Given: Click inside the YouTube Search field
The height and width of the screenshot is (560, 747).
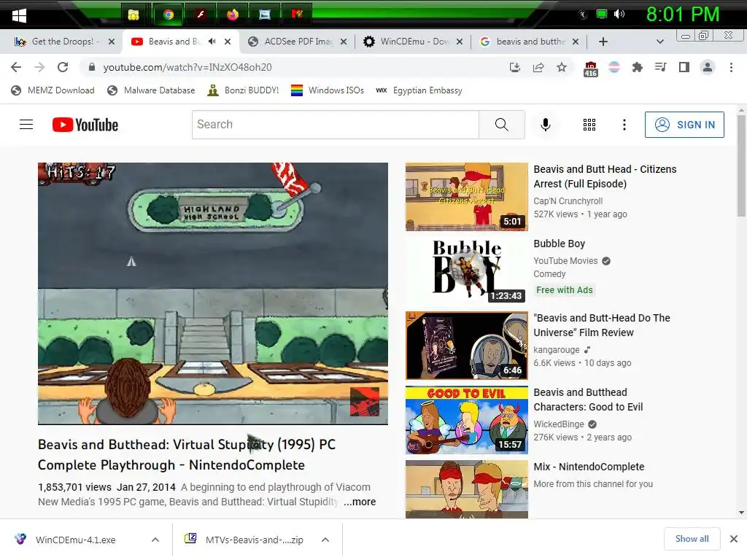Looking at the screenshot, I should coord(336,125).
